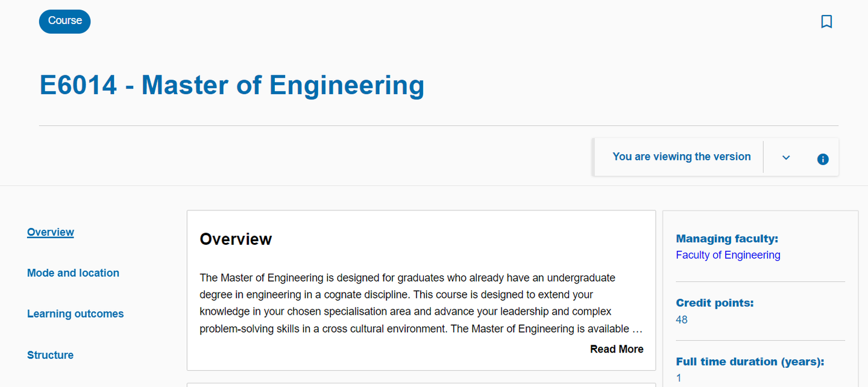The height and width of the screenshot is (387, 868).
Task: Bookmark the Master of Engineering course
Action: point(826,22)
